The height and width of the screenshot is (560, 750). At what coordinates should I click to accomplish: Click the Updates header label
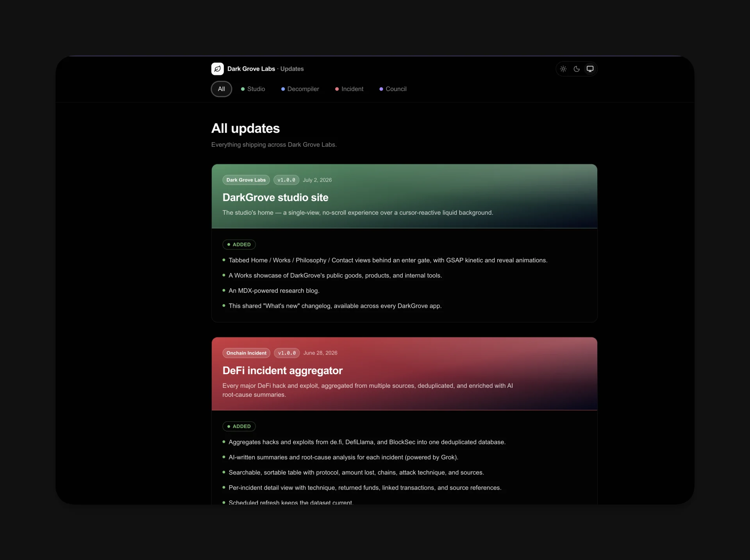tap(292, 69)
